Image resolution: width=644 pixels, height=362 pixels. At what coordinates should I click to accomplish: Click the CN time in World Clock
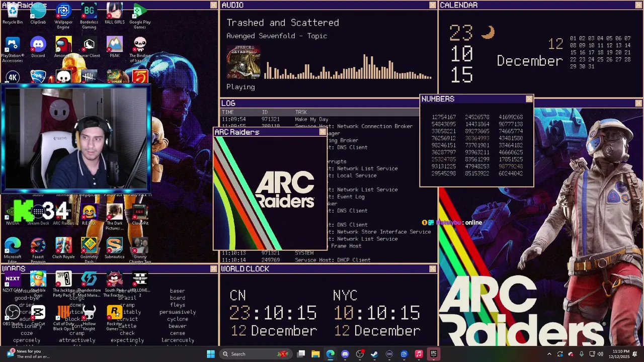273,313
